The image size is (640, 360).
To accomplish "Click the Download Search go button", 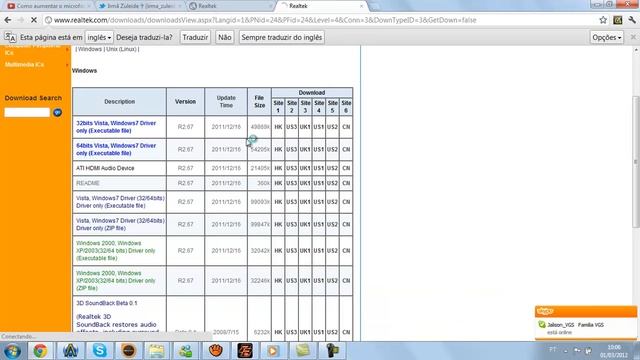I will 58,113.
